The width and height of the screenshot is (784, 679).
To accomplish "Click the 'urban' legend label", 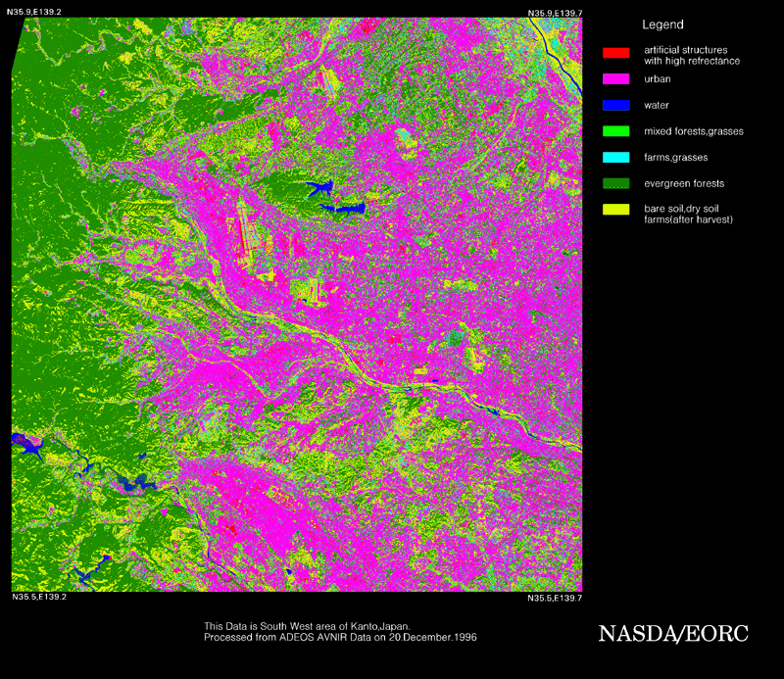I will click(x=657, y=79).
